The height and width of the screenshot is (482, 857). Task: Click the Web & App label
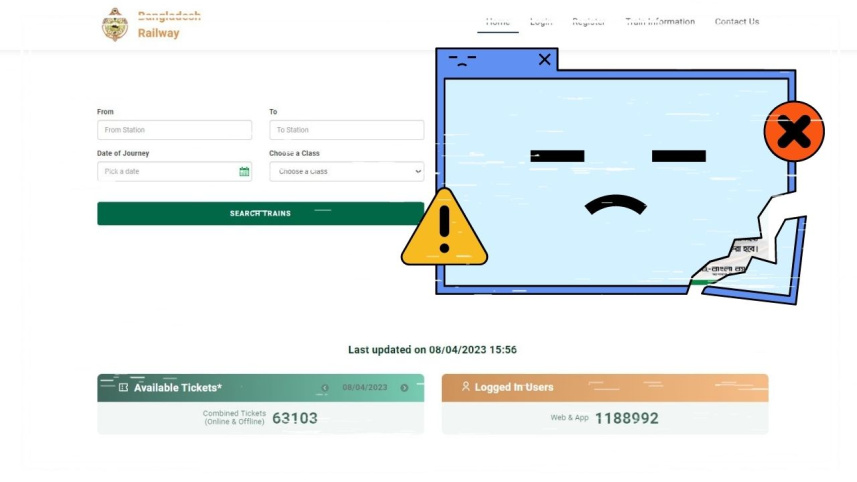(570, 418)
